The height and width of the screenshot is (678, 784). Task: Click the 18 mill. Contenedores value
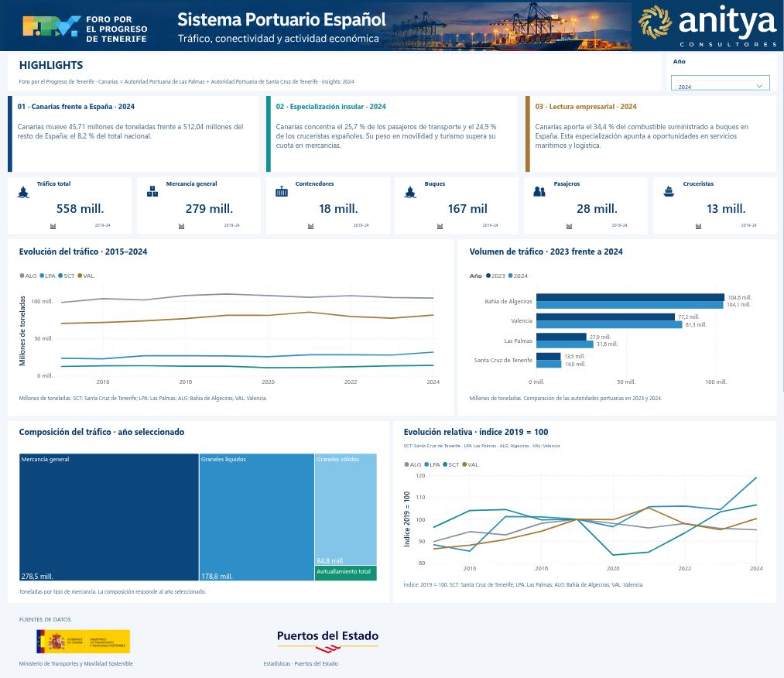(x=338, y=208)
